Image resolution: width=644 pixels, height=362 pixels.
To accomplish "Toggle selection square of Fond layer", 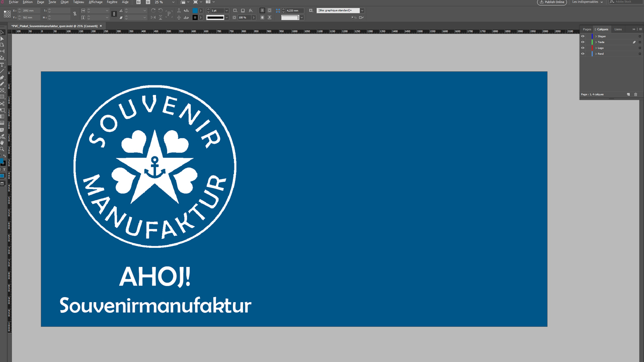I will (x=640, y=54).
